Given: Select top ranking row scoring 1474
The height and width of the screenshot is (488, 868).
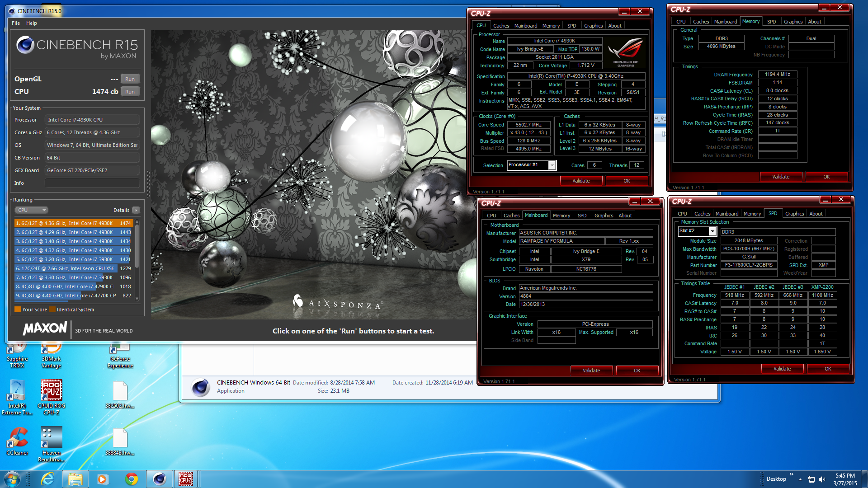Looking at the screenshot, I should coord(73,223).
